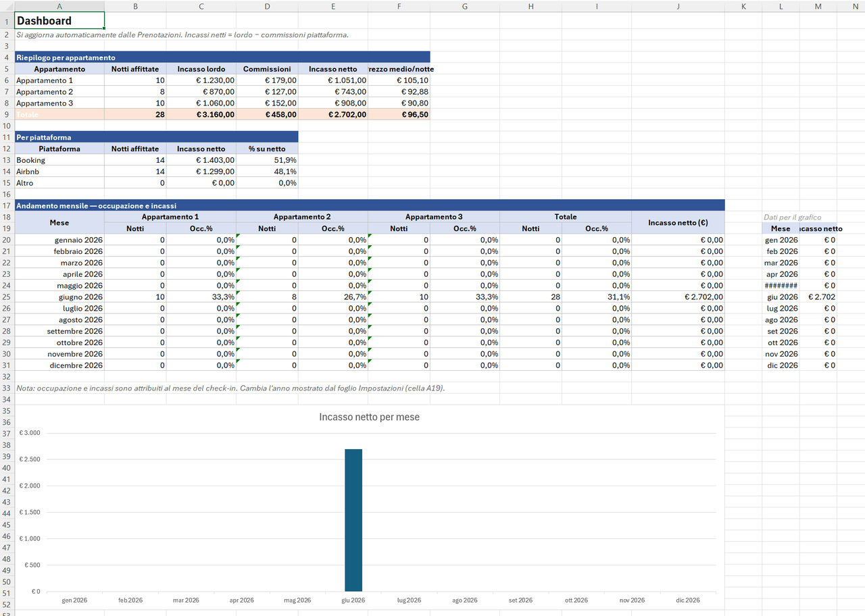Click the "lug 2026" cell in chart data
The image size is (865, 616).
(x=781, y=309)
